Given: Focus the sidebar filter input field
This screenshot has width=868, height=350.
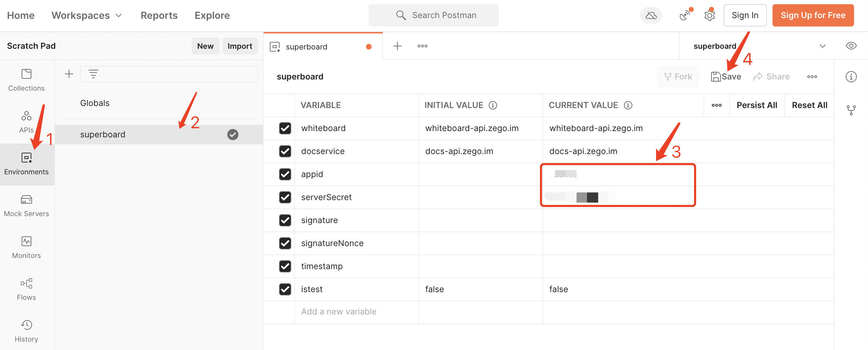Looking at the screenshot, I should (169, 74).
